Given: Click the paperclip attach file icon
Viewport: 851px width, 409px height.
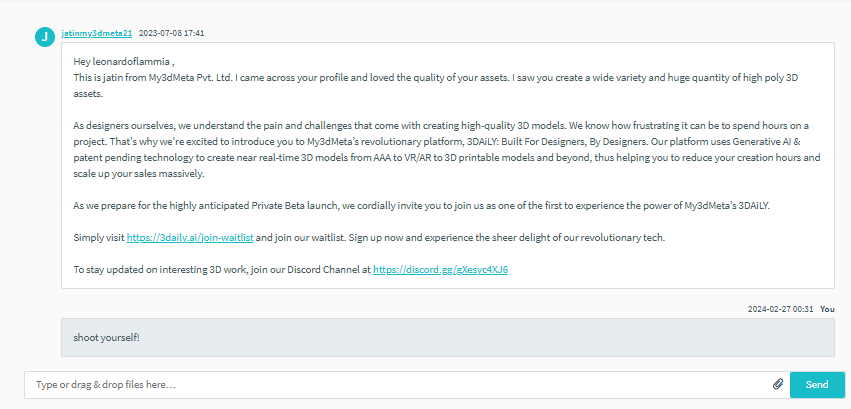Looking at the screenshot, I should 778,385.
